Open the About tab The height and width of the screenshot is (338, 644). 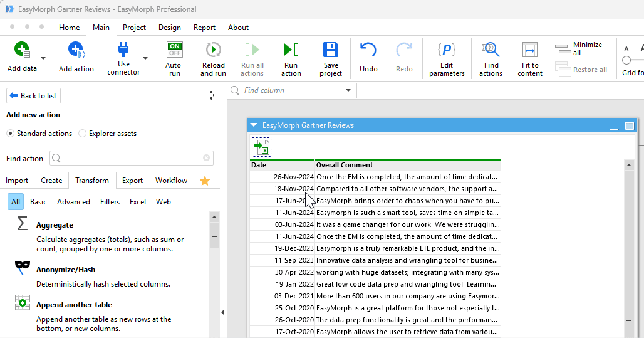click(x=238, y=28)
